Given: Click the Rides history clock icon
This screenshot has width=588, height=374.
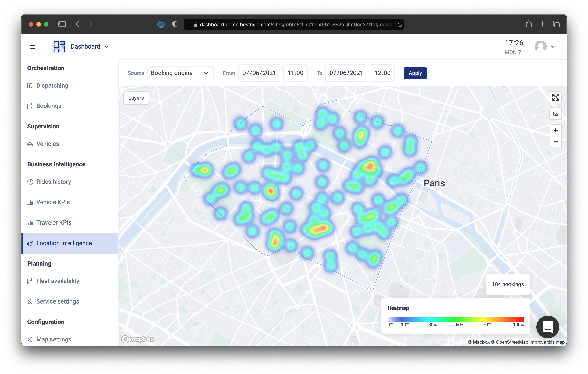Looking at the screenshot, I should pos(30,182).
